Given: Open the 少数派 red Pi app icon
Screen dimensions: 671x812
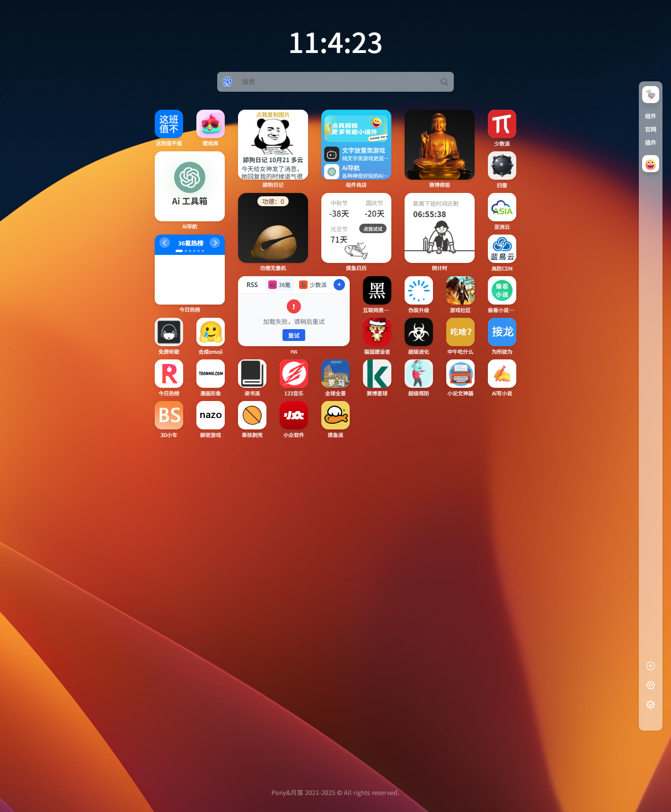Looking at the screenshot, I should click(x=502, y=124).
